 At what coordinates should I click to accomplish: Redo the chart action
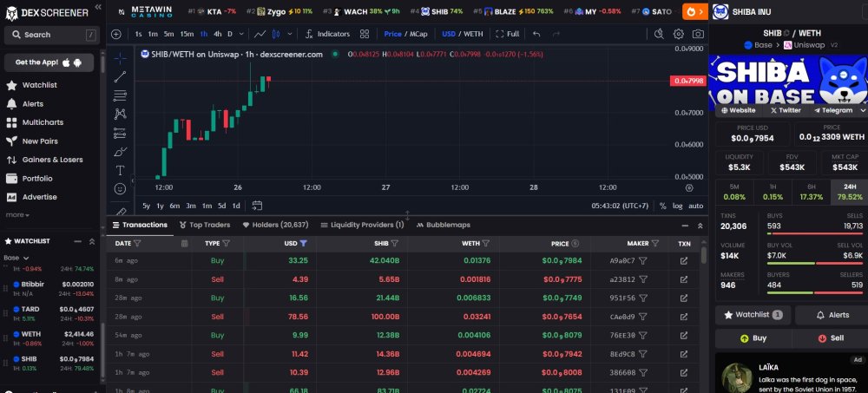556,34
